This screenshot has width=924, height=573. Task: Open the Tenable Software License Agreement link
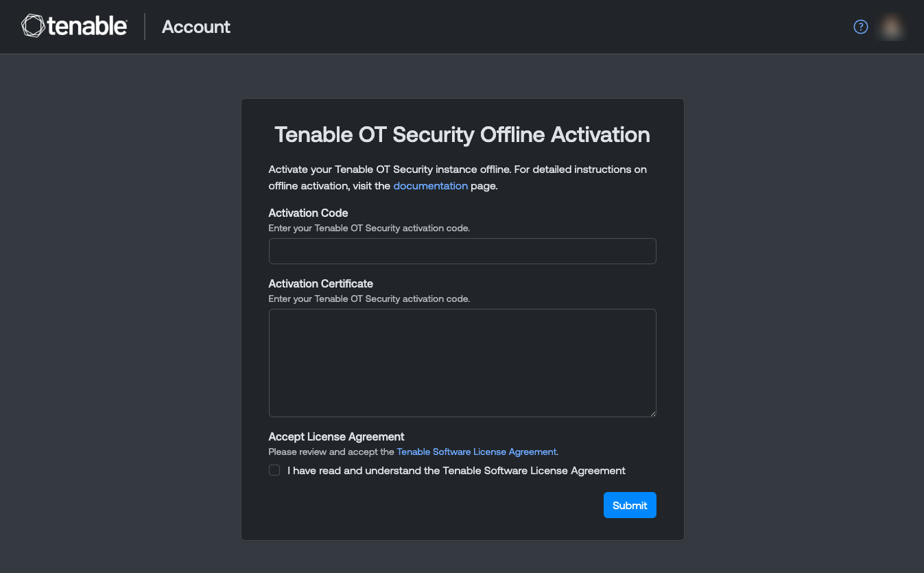(x=477, y=452)
